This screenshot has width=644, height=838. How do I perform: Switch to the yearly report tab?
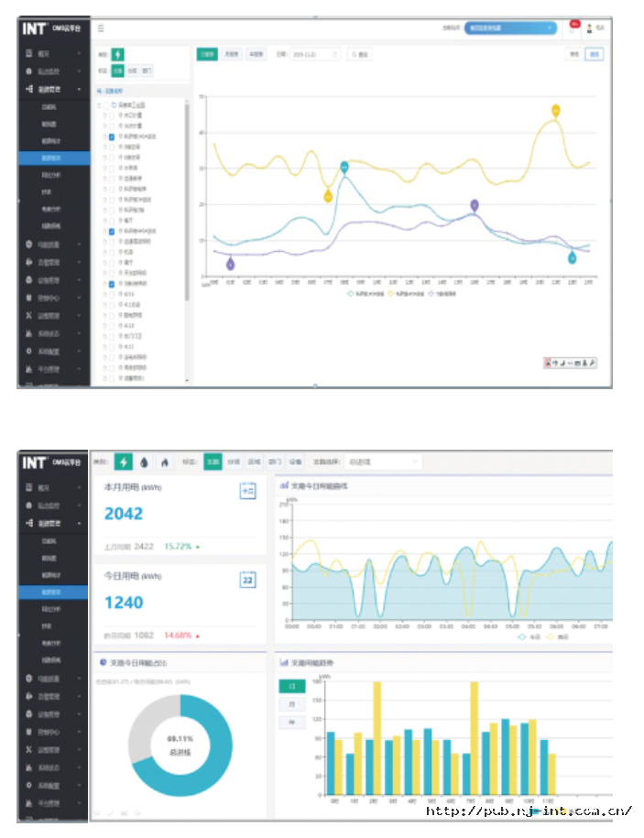(x=256, y=55)
